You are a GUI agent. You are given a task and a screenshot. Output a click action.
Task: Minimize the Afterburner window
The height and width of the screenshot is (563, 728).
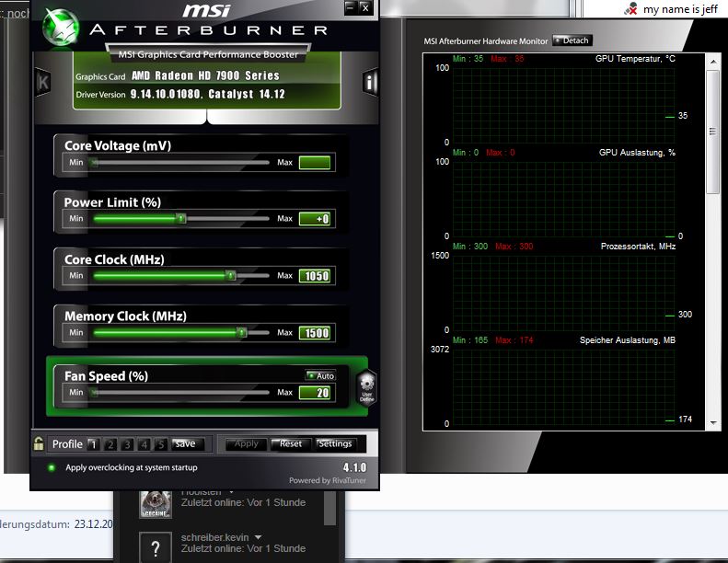[351, 7]
